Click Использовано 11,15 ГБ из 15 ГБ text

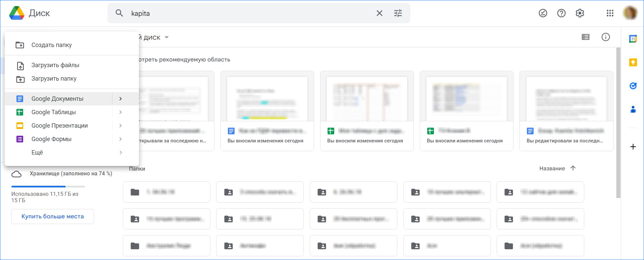pyautogui.click(x=45, y=197)
